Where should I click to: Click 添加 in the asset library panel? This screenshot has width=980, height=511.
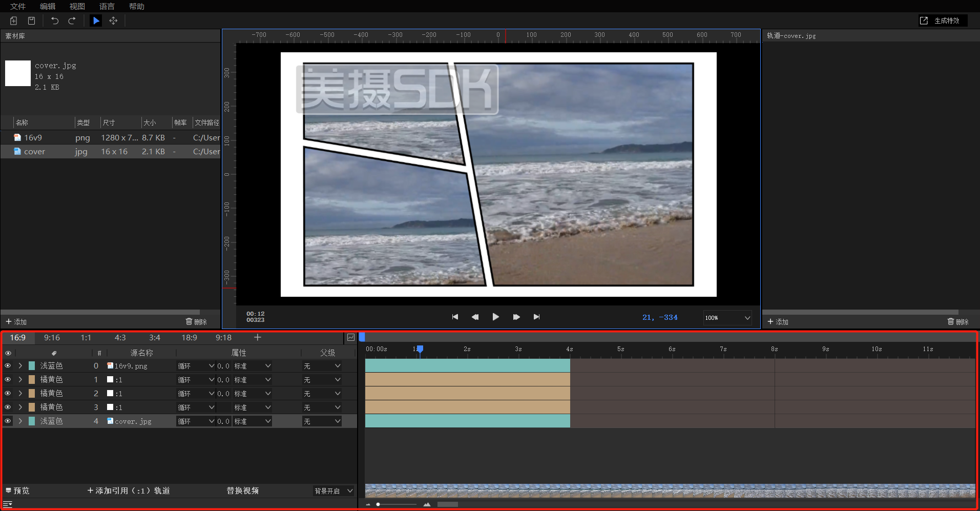16,321
